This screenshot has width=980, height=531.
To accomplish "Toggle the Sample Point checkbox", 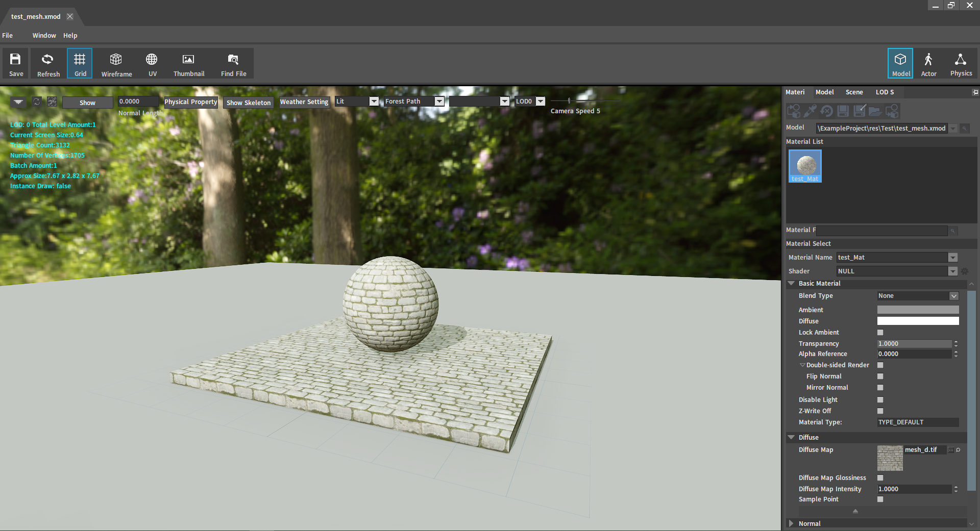I will point(880,499).
